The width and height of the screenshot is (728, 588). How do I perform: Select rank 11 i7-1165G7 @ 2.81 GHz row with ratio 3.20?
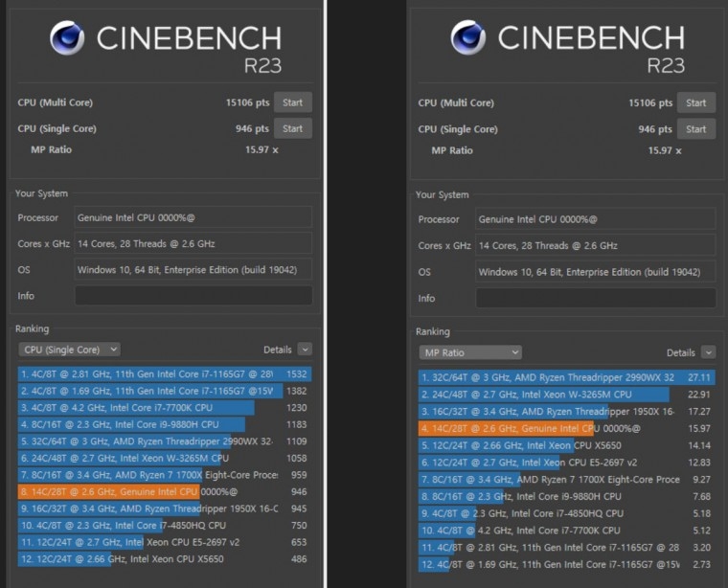click(566, 548)
